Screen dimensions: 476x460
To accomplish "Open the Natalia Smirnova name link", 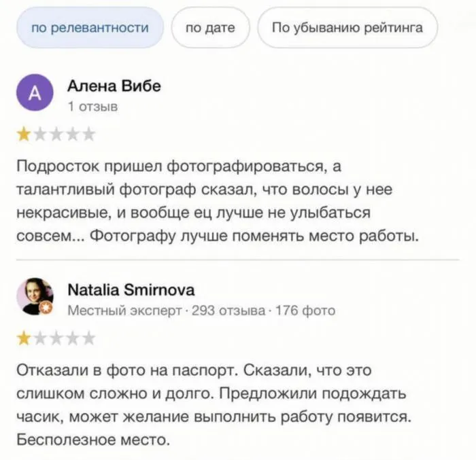I will point(131,290).
